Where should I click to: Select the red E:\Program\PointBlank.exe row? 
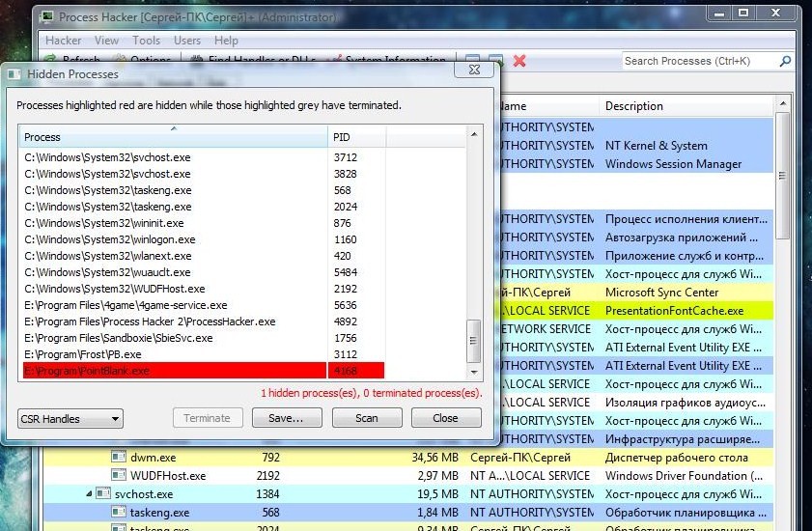point(204,371)
